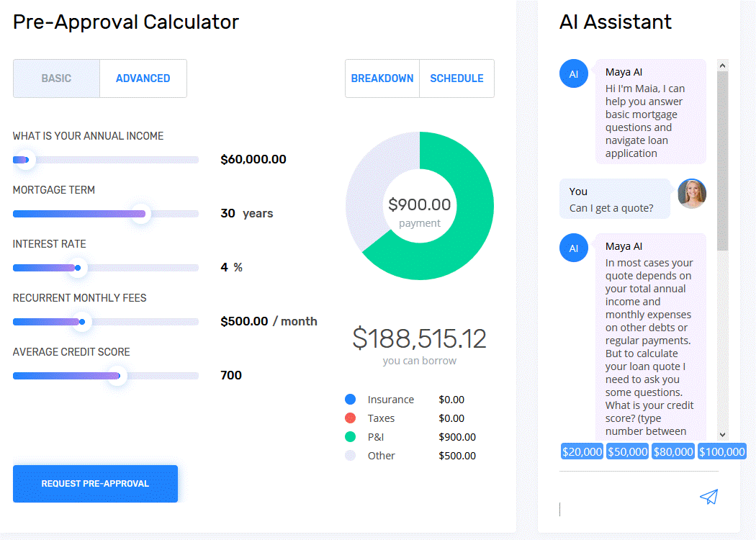The width and height of the screenshot is (756, 540).
Task: Choose the $20,000 quick reply
Action: (582, 451)
